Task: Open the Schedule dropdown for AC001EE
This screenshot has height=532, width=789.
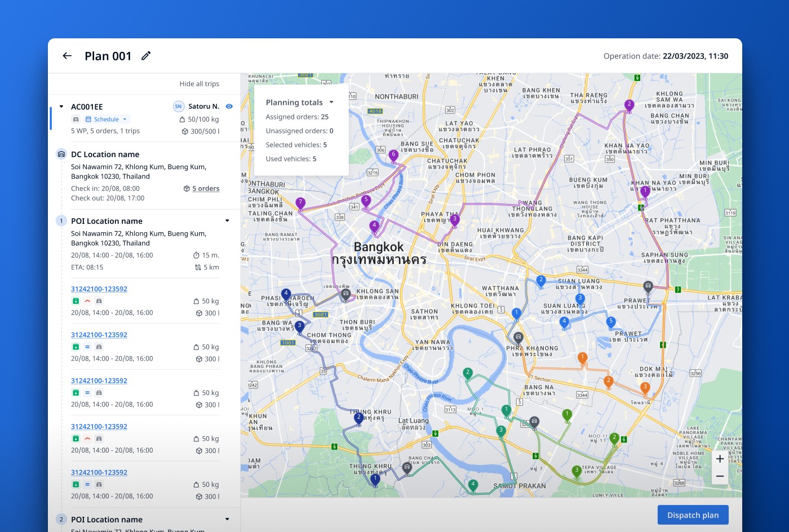Action: (107, 119)
